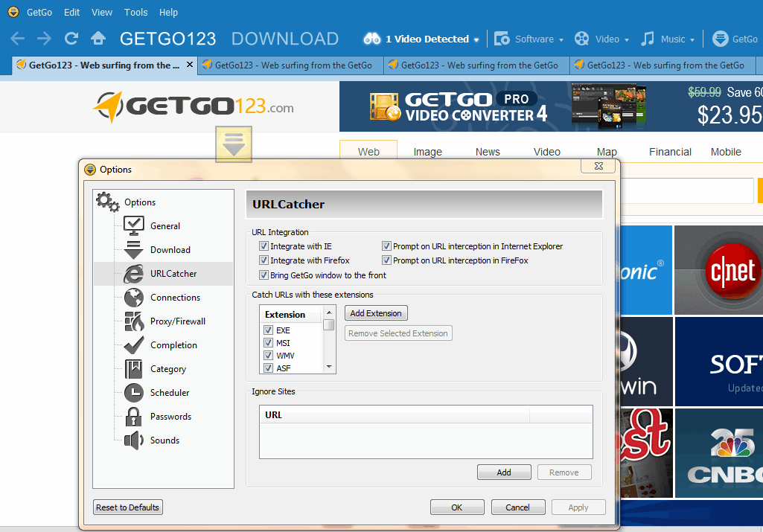The width and height of the screenshot is (763, 532).
Task: Click Reset to Defaults button
Action: click(128, 507)
